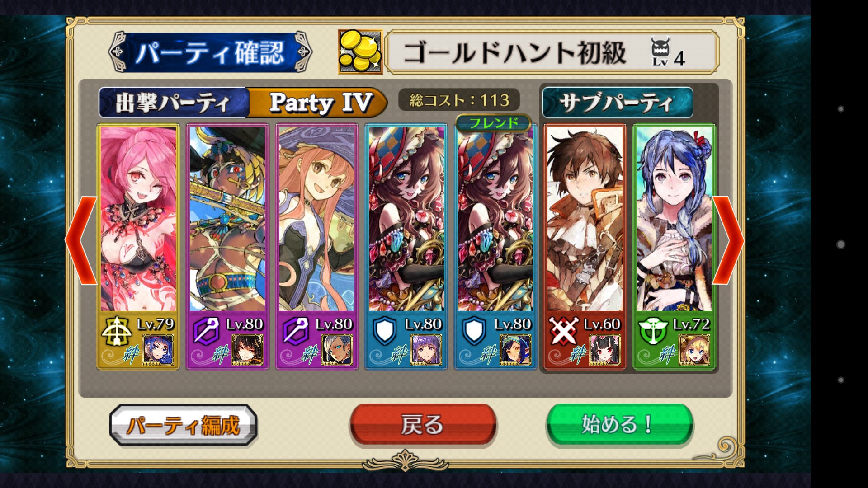Open パーティ編成 party formation
This screenshot has height=488, width=868.
pyautogui.click(x=183, y=425)
